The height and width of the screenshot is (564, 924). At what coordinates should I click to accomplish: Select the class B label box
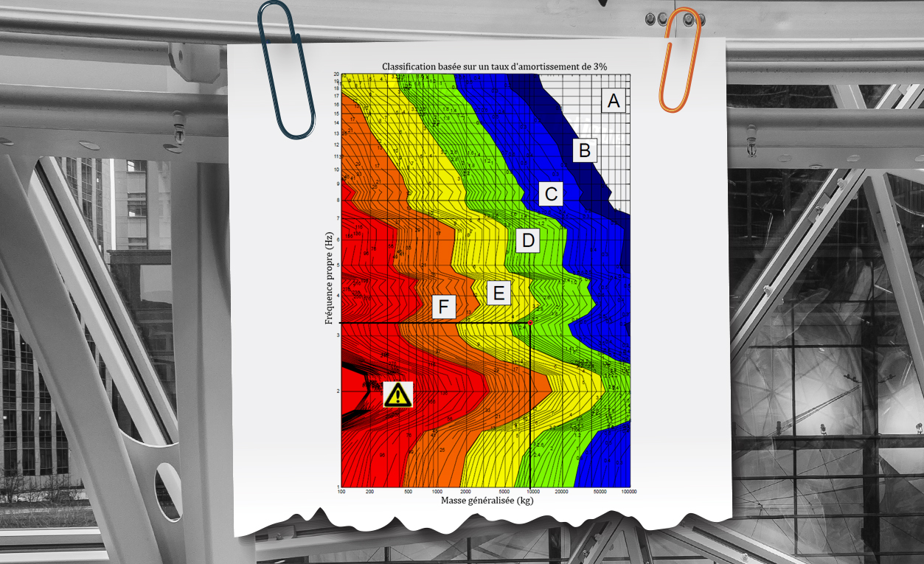point(585,151)
